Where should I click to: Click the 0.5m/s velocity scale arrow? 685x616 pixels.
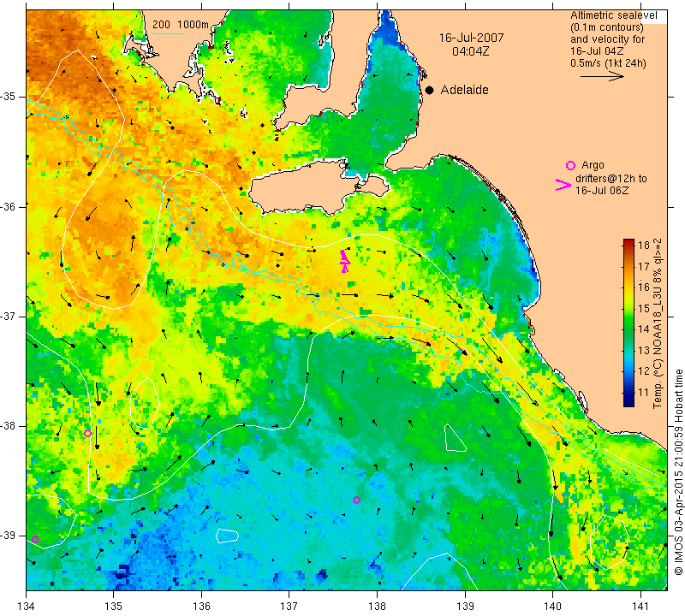pyautogui.click(x=602, y=76)
